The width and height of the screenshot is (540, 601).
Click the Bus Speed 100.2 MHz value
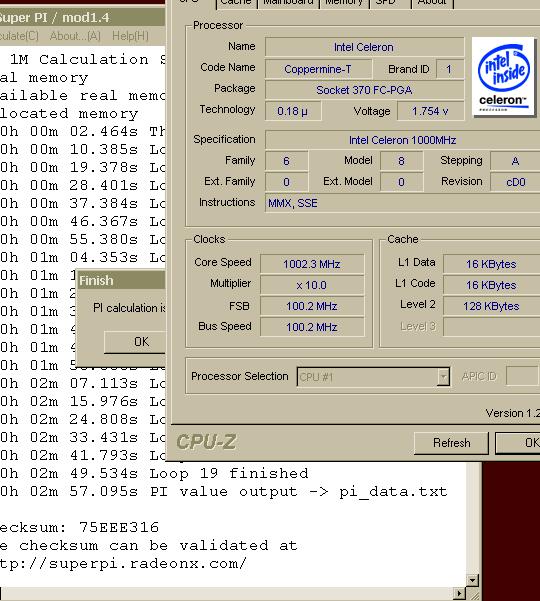pyautogui.click(x=312, y=327)
